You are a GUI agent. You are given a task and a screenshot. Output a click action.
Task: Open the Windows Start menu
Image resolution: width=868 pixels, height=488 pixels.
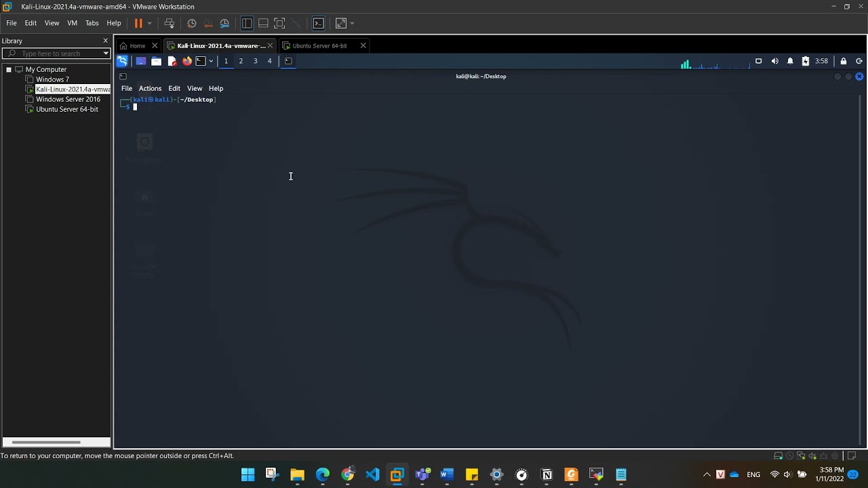(248, 474)
